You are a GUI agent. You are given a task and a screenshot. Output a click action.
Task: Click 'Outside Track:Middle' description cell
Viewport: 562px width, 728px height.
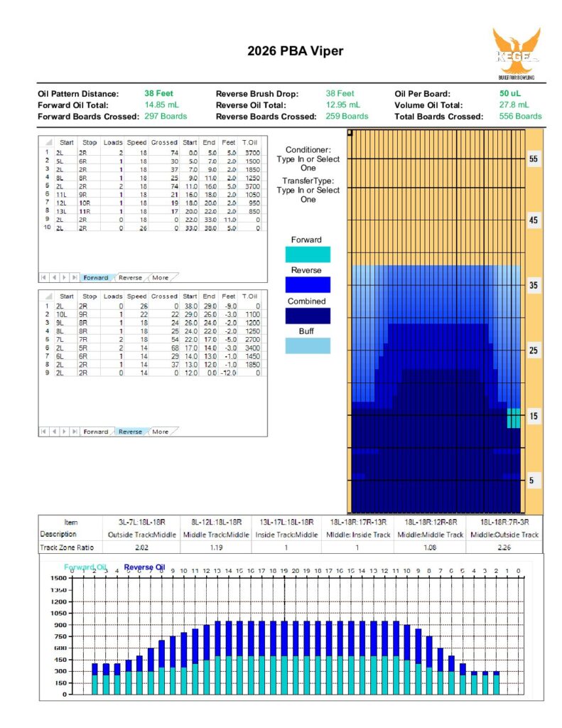[x=141, y=535]
